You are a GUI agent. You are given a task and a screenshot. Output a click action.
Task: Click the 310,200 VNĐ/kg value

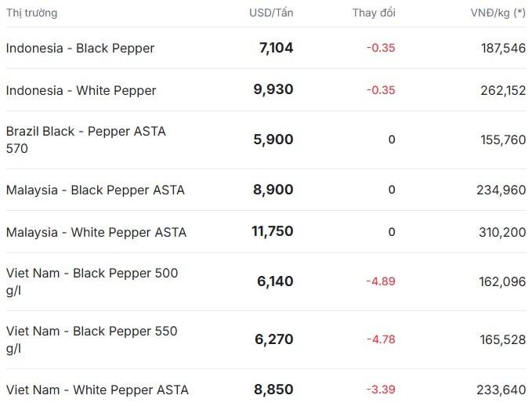click(501, 232)
